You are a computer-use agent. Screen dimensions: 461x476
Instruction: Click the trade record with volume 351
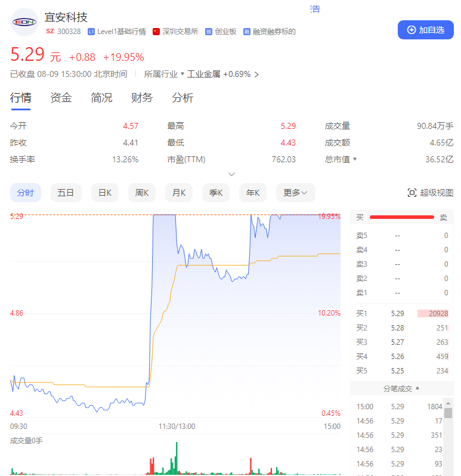(x=399, y=435)
